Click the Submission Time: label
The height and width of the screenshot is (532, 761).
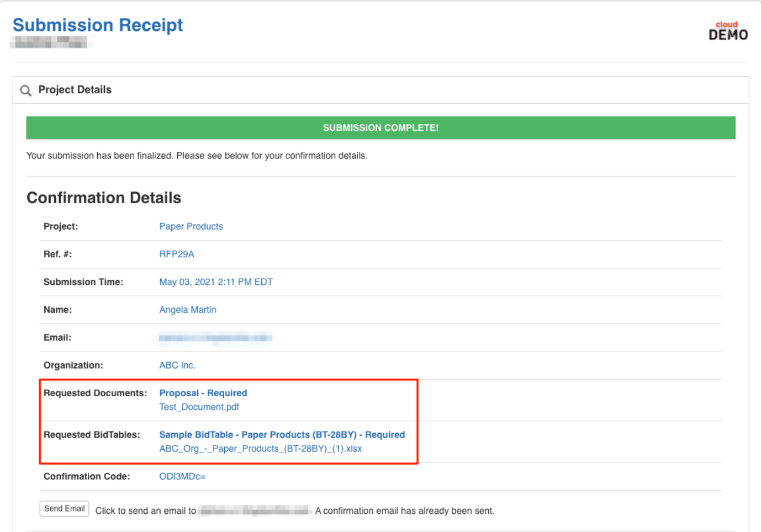(x=83, y=282)
